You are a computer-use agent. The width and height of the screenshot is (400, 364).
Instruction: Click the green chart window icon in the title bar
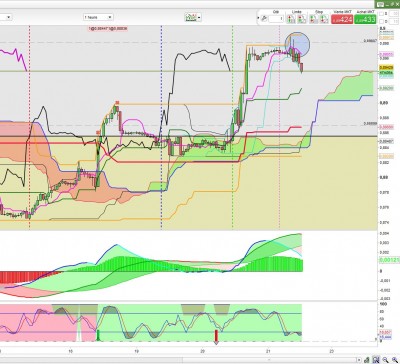380,5
